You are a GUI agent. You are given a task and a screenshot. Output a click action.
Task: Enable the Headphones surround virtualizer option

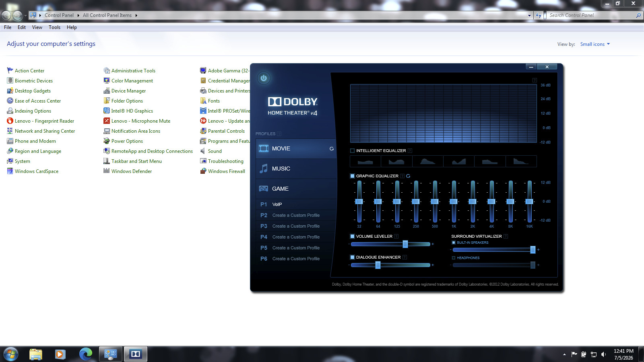tap(454, 258)
